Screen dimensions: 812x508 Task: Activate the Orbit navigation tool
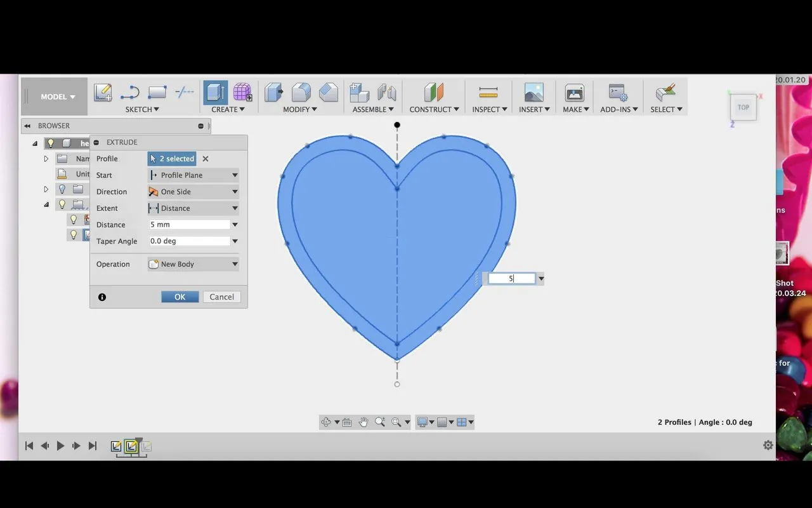pyautogui.click(x=326, y=422)
